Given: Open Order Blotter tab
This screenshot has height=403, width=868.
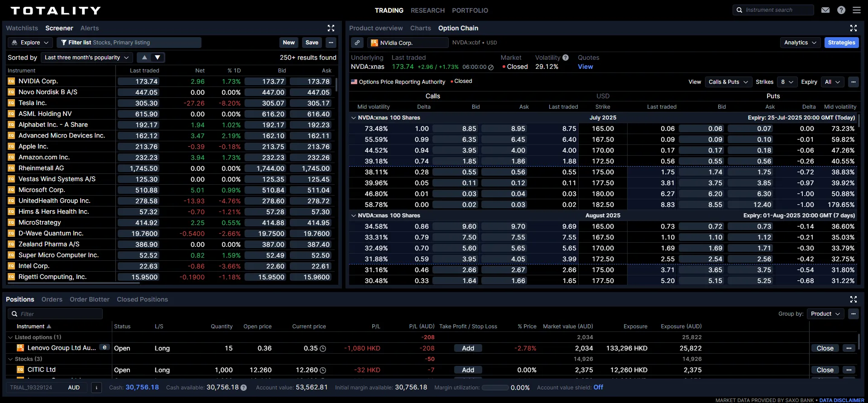Looking at the screenshot, I should tap(90, 299).
